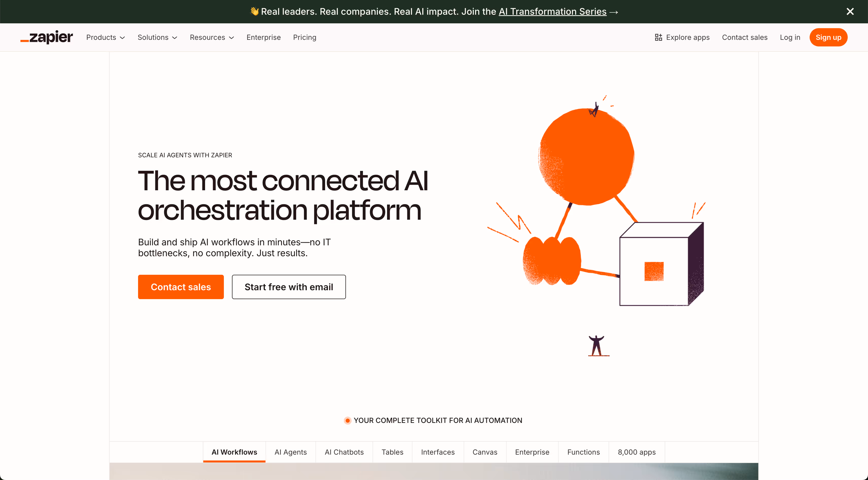Expand the Products dropdown
This screenshot has width=868, height=480.
(106, 37)
